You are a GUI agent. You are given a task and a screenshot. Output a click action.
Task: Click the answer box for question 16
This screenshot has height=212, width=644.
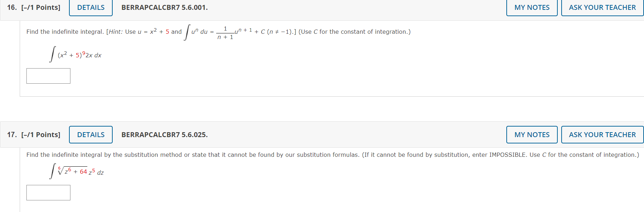(x=48, y=76)
